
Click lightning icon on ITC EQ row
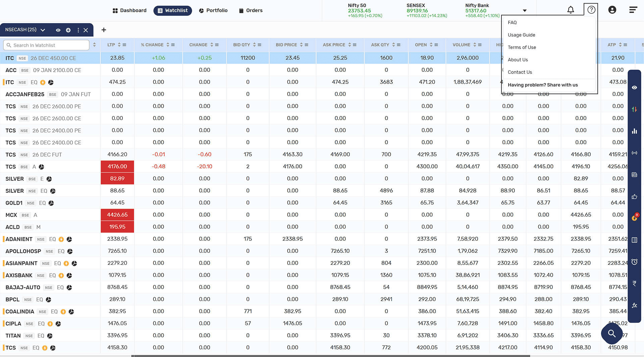click(x=43, y=82)
